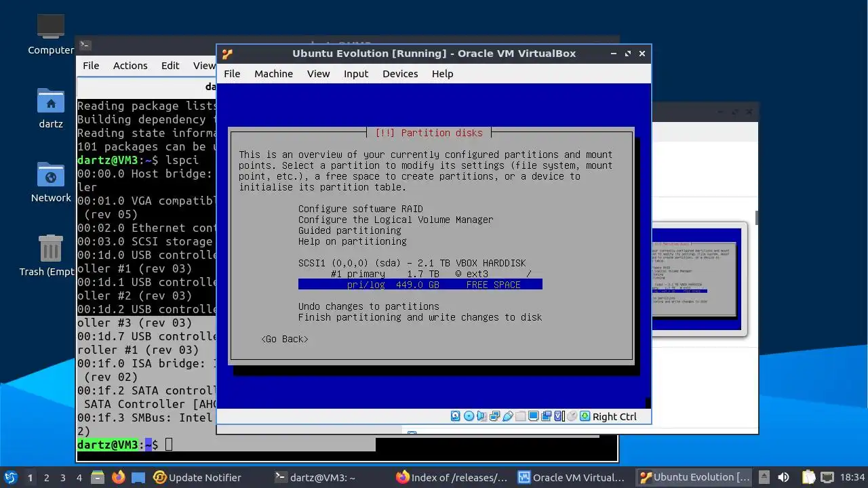This screenshot has width=868, height=488.
Task: Open the terminal Actions menu
Action: [130, 66]
